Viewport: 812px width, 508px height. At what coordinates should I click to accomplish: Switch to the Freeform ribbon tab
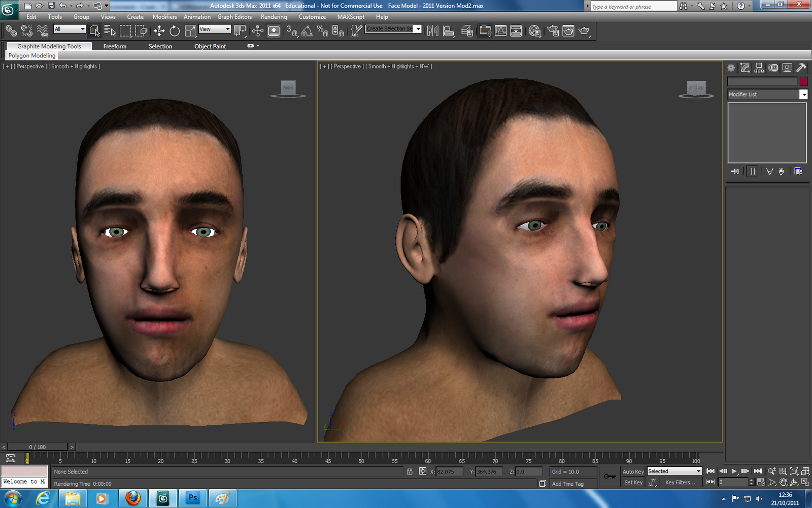coord(115,46)
